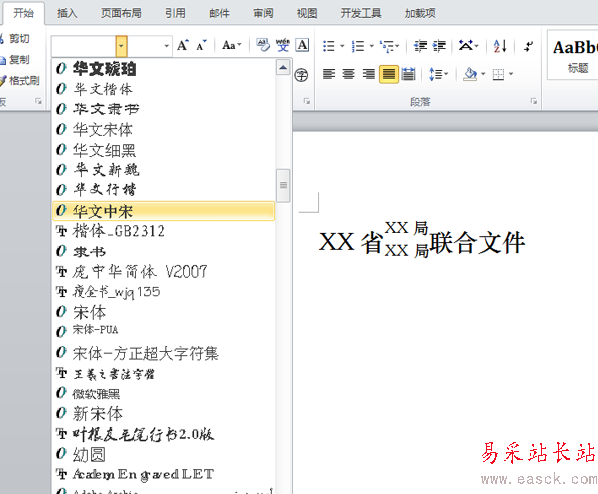Click the font name input box
The height and width of the screenshot is (494, 598).
tap(83, 46)
